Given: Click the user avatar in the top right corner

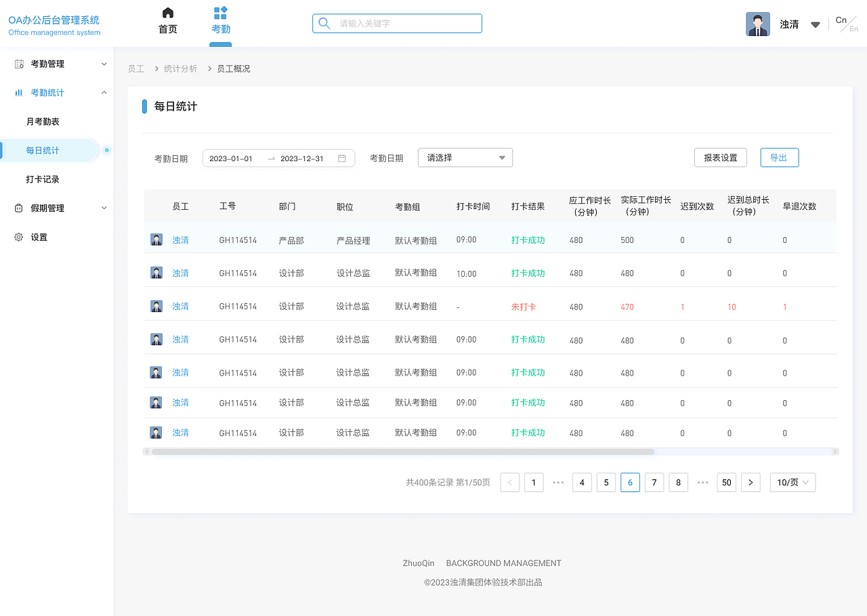Looking at the screenshot, I should [x=757, y=23].
